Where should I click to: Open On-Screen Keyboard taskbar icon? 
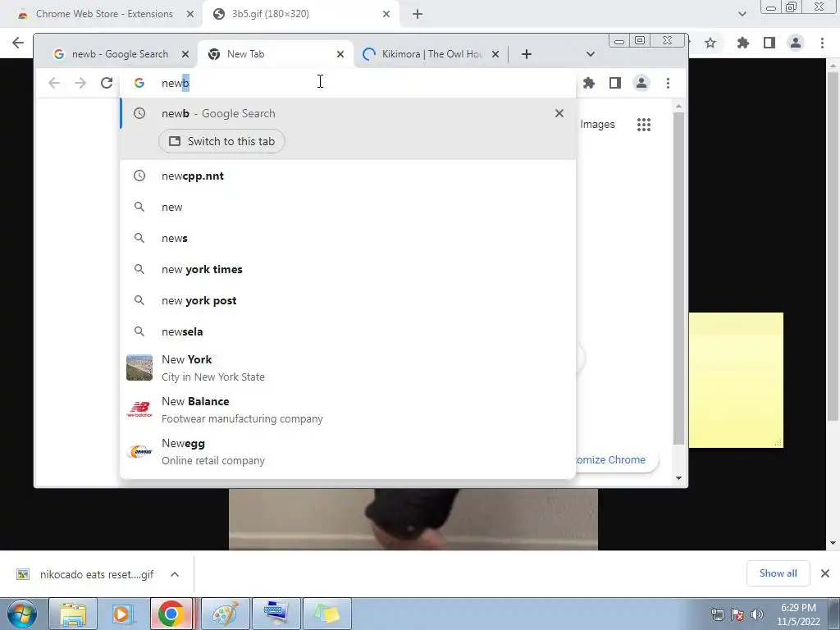(276, 614)
